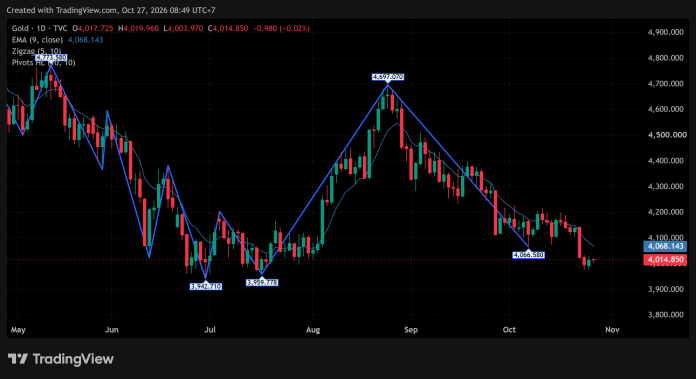Click the pivot low label 3,959.778
Viewport: 696px width, 379px height.
click(262, 282)
